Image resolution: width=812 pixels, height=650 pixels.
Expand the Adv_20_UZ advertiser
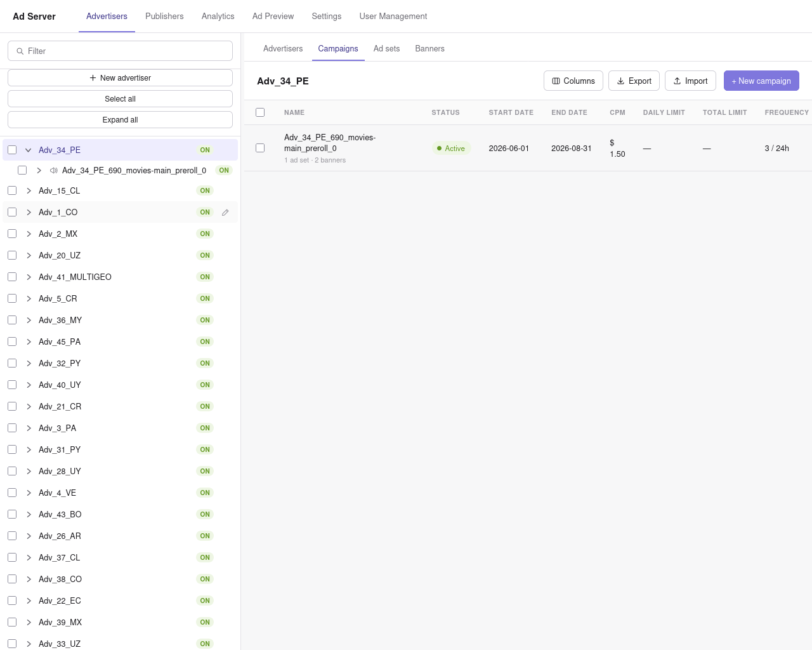pyautogui.click(x=29, y=256)
